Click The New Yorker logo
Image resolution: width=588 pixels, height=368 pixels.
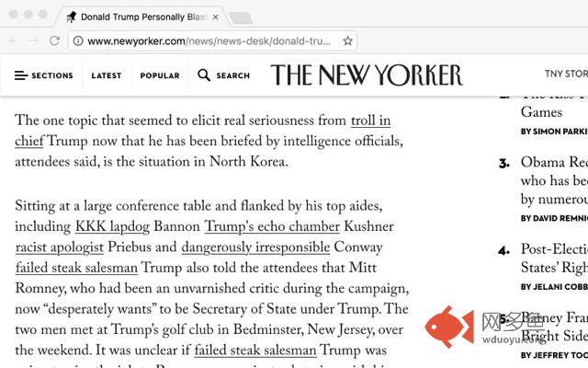pos(367,75)
